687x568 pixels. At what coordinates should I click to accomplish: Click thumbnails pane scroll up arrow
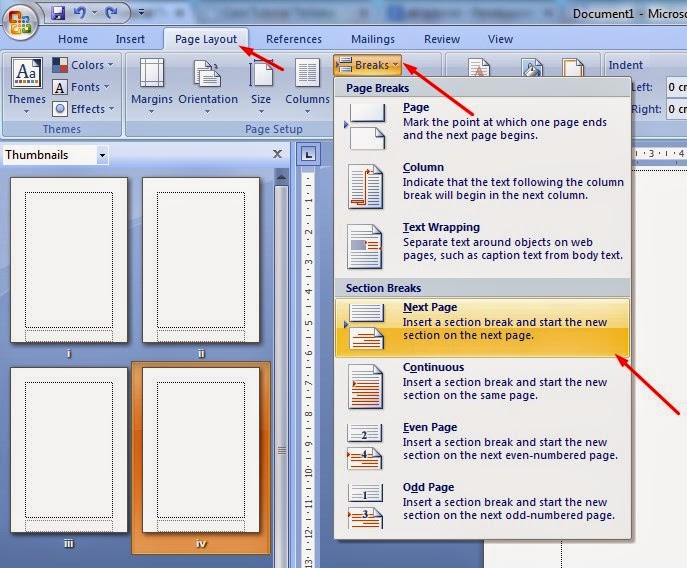(x=282, y=178)
